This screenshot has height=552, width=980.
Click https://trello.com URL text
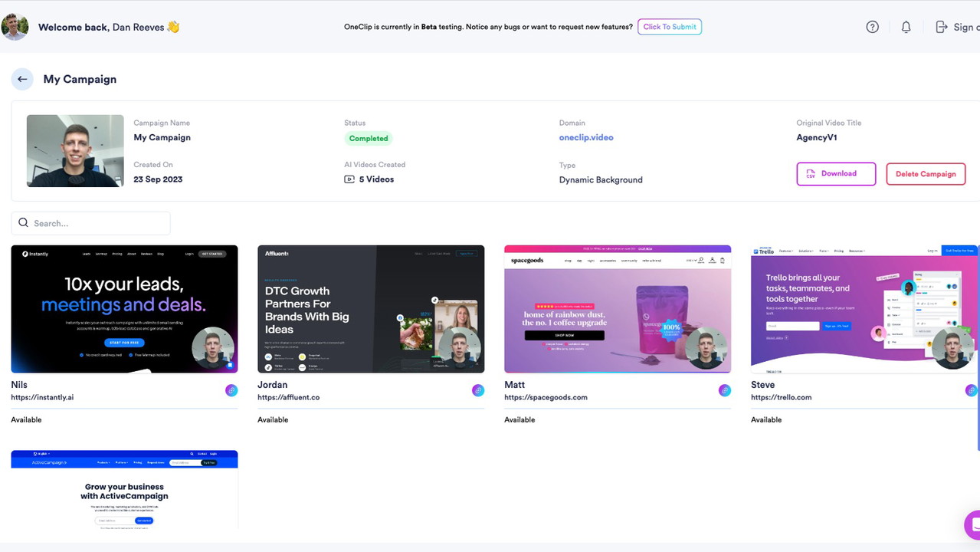782,398
